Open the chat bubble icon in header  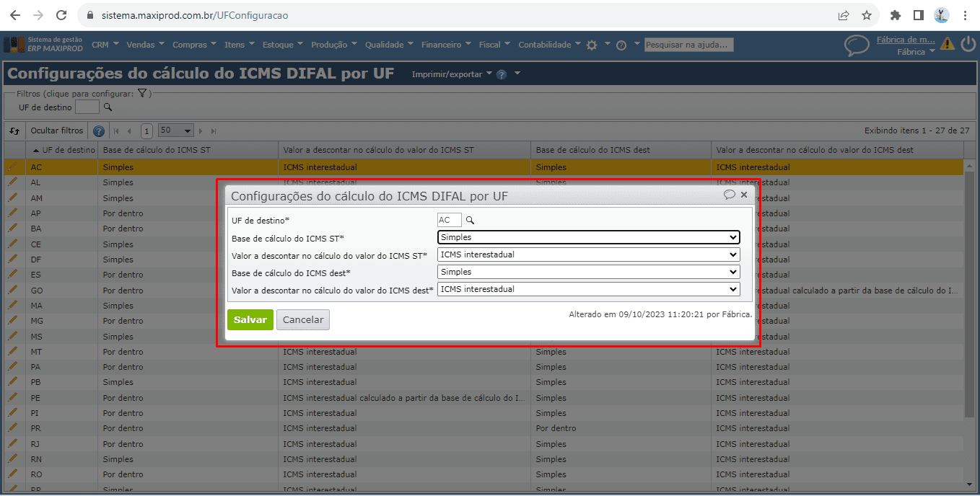click(x=857, y=45)
